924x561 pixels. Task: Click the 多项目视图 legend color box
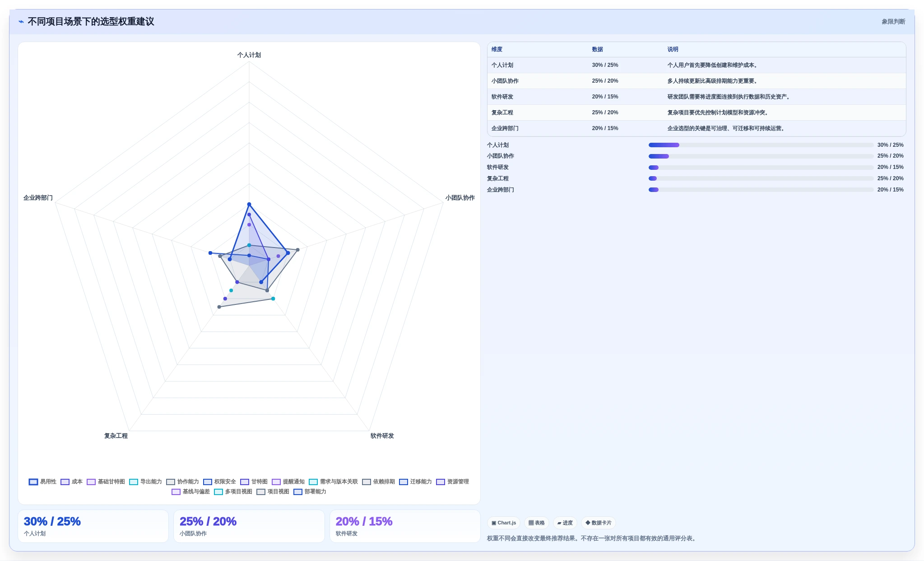click(x=218, y=491)
